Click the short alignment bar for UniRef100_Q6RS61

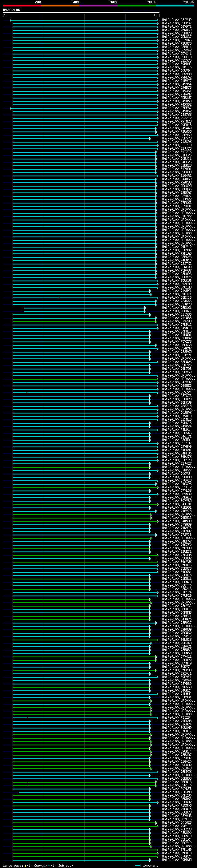point(85,308)
